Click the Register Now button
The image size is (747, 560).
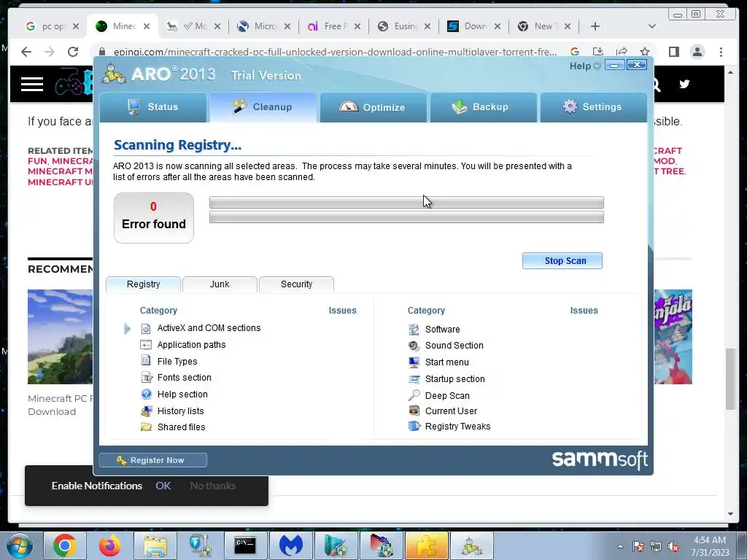point(153,460)
